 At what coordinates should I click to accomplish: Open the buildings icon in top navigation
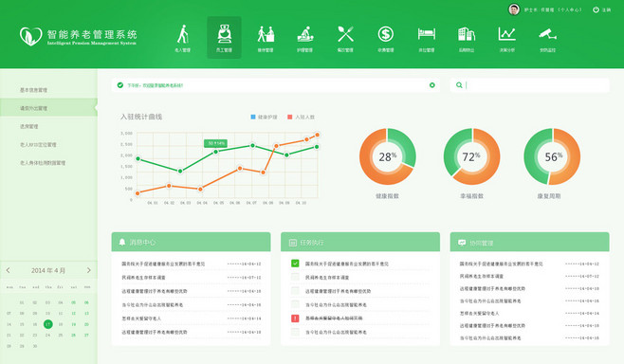tap(467, 34)
